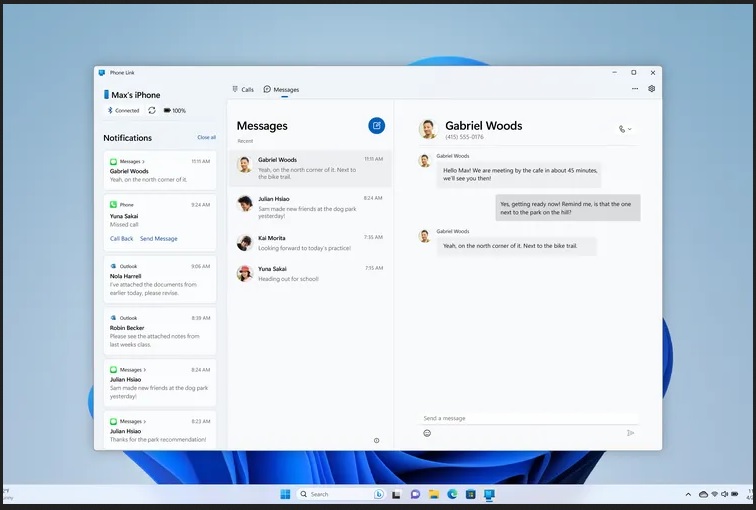
Task: Click Julian Hsiao's avatar in the conversation list
Action: pos(245,203)
